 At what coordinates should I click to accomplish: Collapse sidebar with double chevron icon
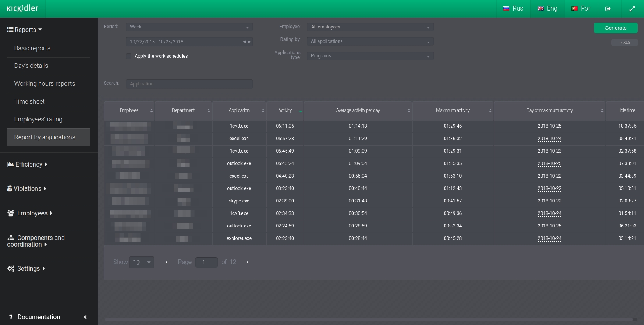85,317
